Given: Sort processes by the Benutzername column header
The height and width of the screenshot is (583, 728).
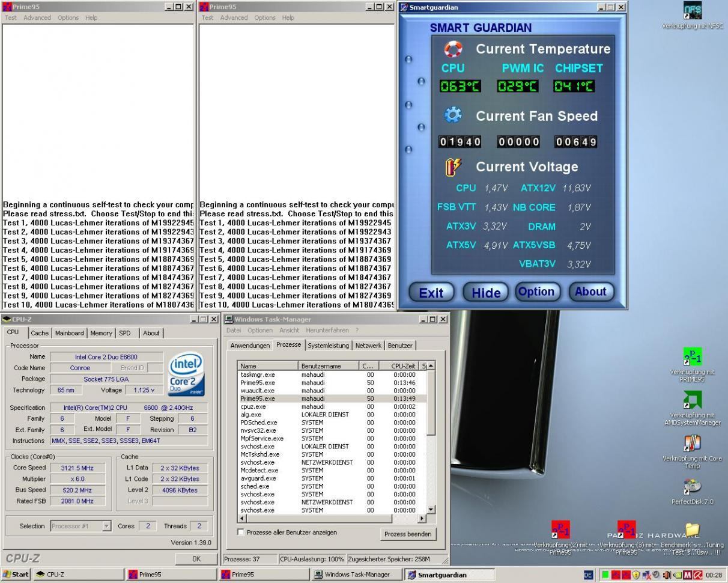Looking at the screenshot, I should click(329, 365).
